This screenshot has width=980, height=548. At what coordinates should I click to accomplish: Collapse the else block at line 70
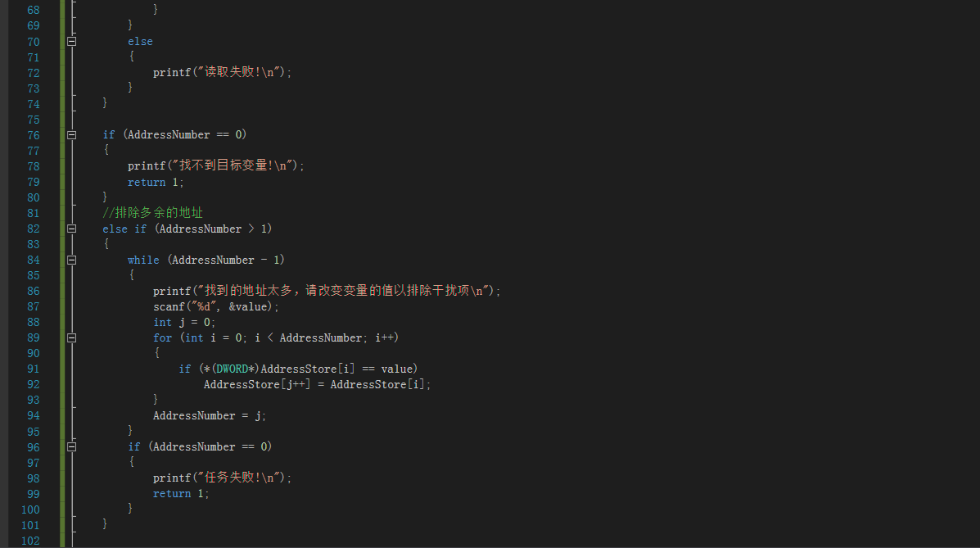(72, 41)
